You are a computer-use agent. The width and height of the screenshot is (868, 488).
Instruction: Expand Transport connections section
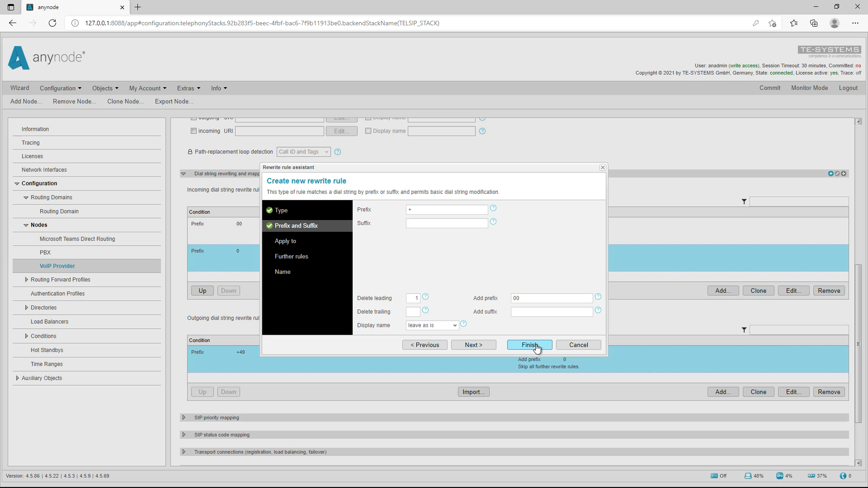tap(184, 452)
